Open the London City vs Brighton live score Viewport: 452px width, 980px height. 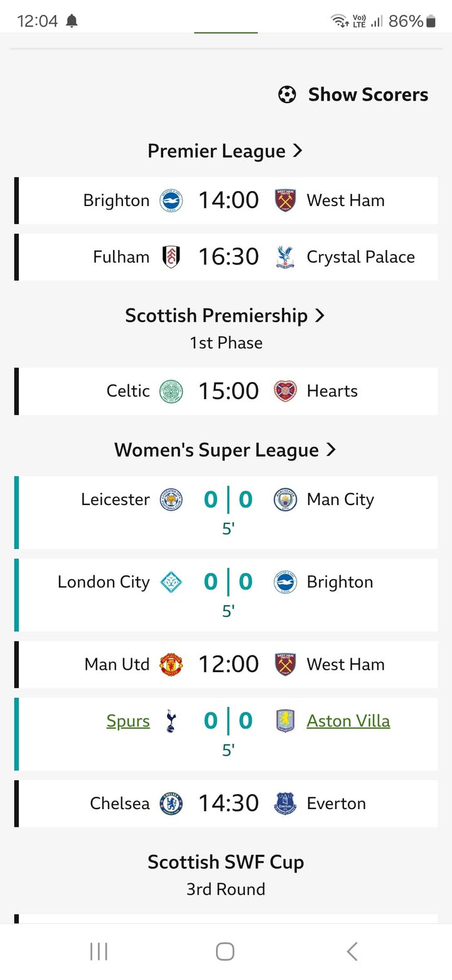[229, 583]
